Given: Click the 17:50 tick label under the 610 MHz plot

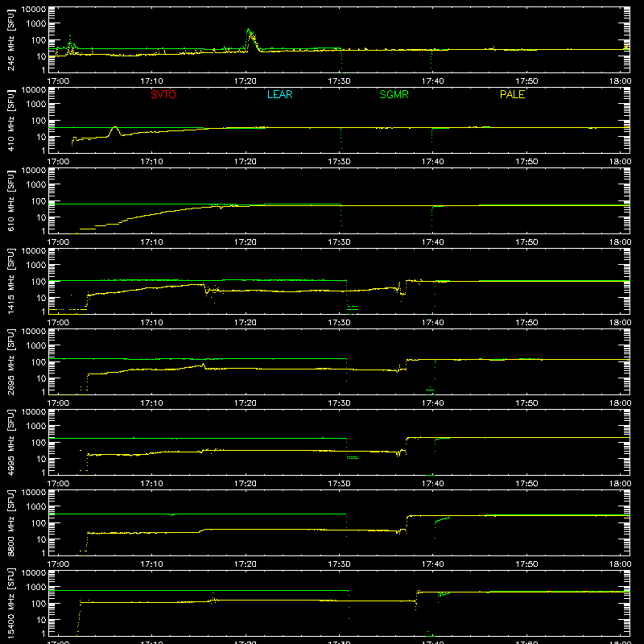Looking at the screenshot, I should [526, 242].
